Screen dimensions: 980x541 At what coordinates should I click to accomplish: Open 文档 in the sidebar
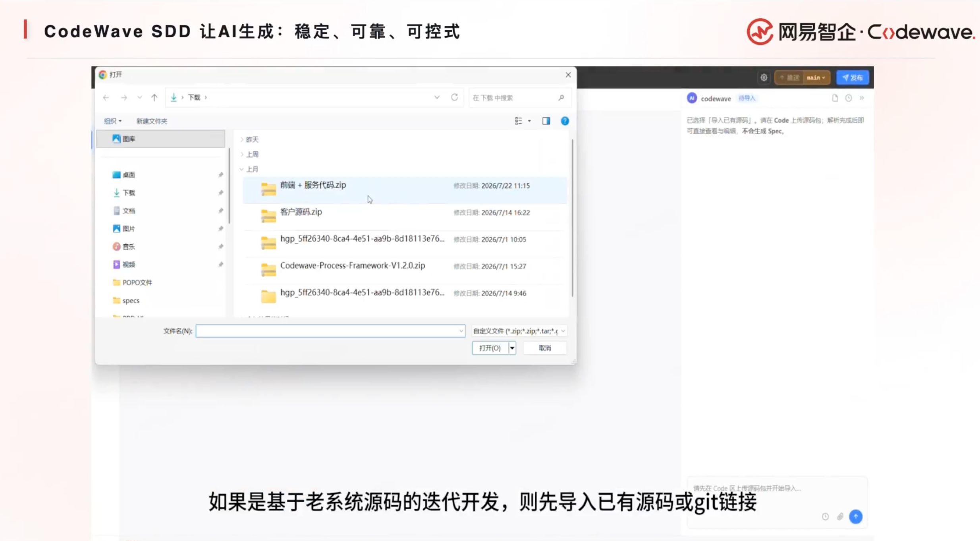[x=129, y=211]
